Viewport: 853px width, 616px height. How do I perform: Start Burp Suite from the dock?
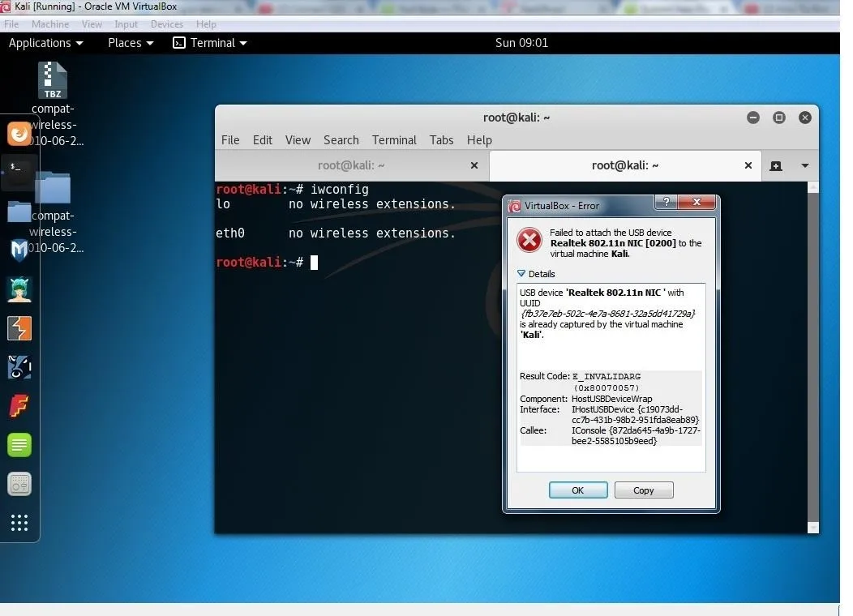click(x=19, y=328)
